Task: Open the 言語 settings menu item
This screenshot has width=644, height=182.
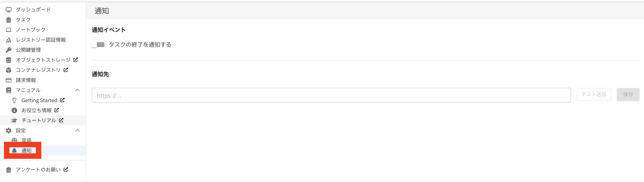Action: [26, 140]
